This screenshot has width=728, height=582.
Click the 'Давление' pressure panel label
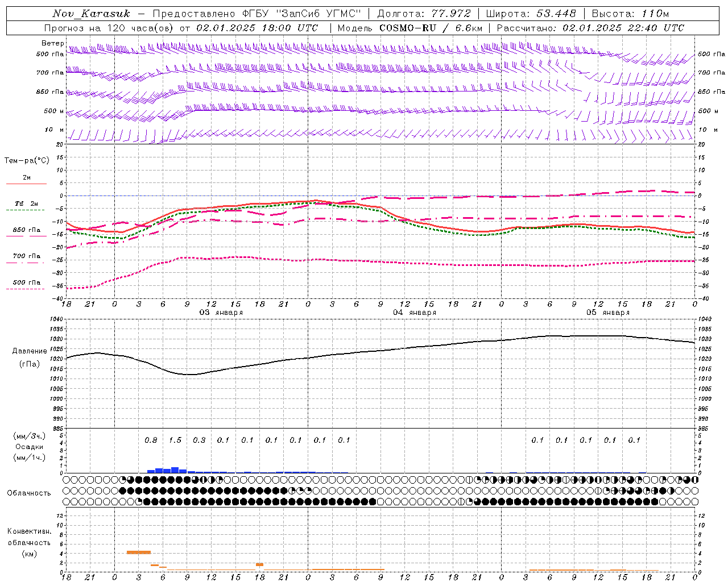(28, 351)
